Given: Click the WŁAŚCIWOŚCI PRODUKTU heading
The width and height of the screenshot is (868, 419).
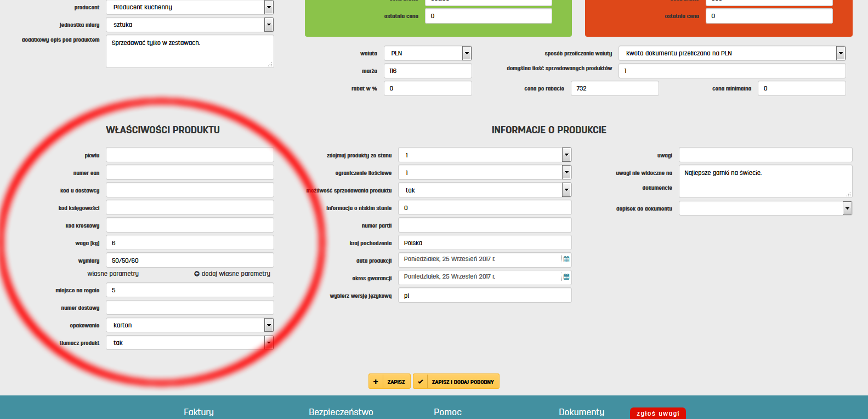Looking at the screenshot, I should (163, 130).
